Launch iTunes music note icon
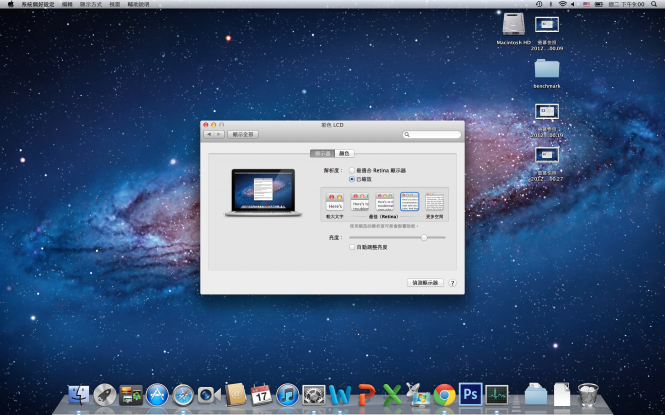665x415 pixels. point(288,396)
